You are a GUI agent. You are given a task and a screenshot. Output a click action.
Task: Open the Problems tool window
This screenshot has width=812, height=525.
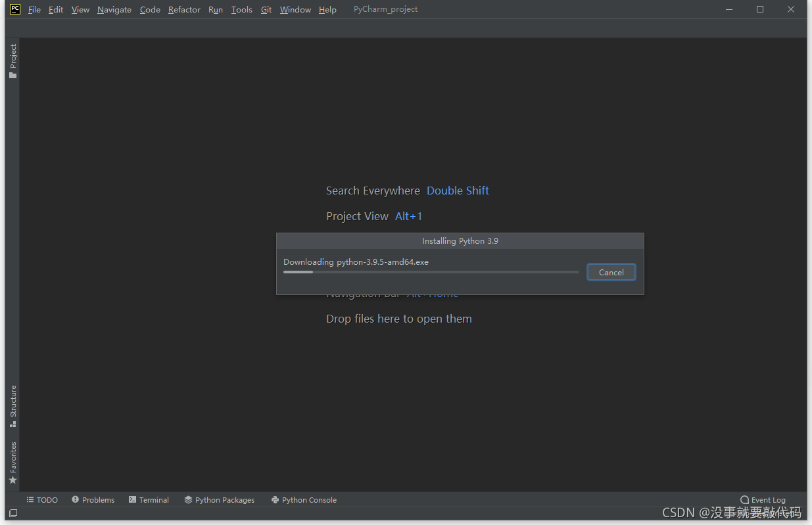93,499
